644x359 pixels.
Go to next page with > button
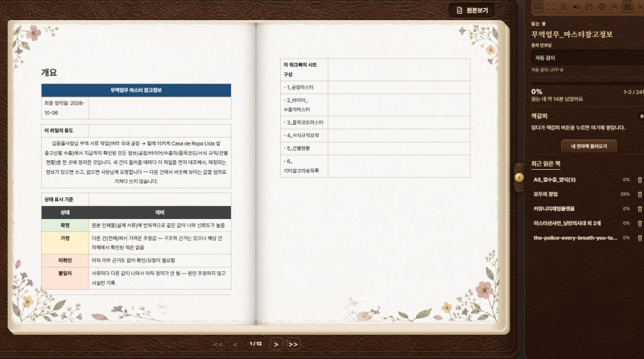[276, 345]
